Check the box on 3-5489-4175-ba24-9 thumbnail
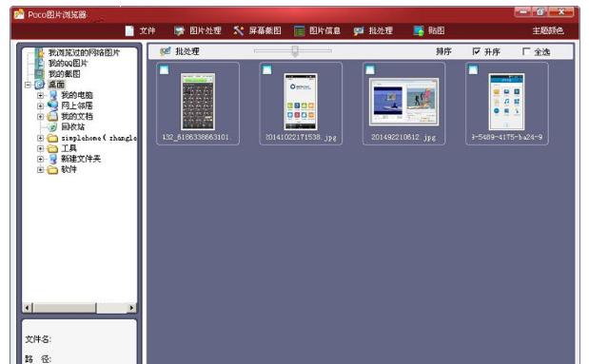 (x=473, y=69)
